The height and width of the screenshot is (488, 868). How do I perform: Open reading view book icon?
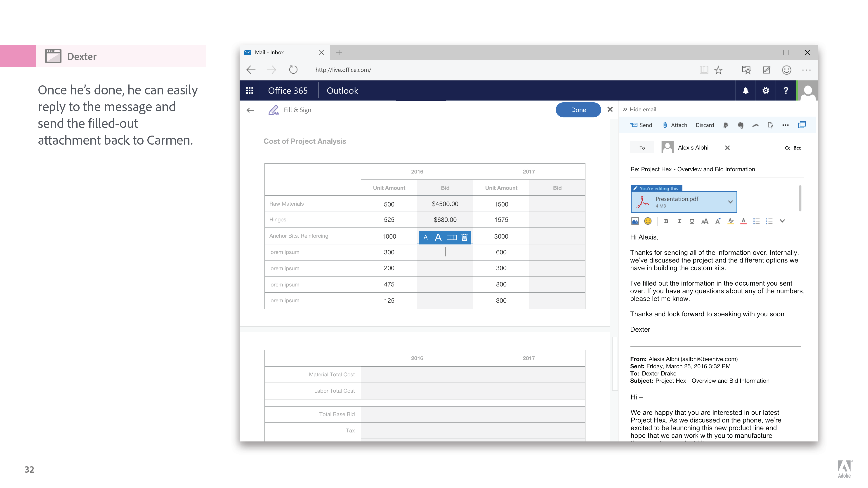704,70
